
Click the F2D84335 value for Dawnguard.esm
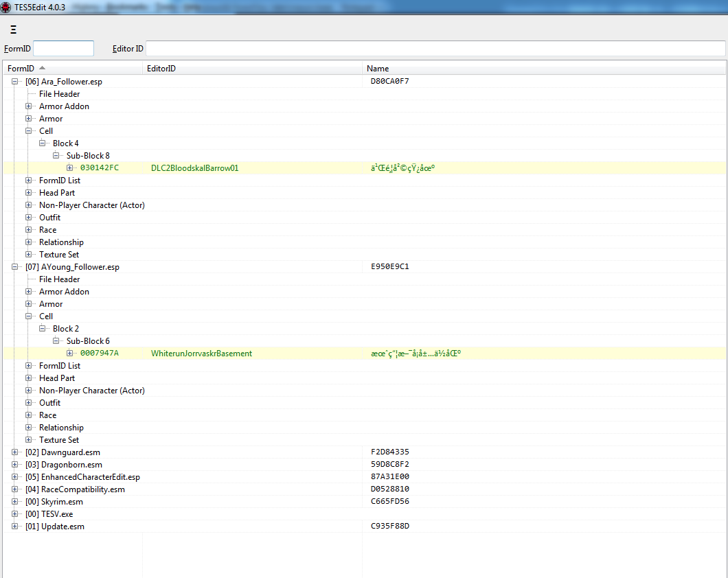(x=390, y=452)
